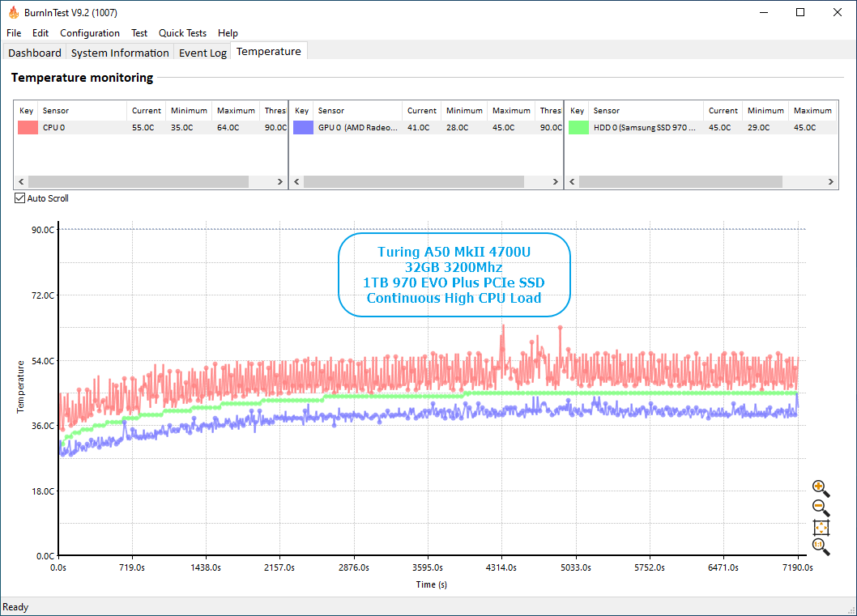Click Minimum column header in GPU 0 table

point(465,110)
